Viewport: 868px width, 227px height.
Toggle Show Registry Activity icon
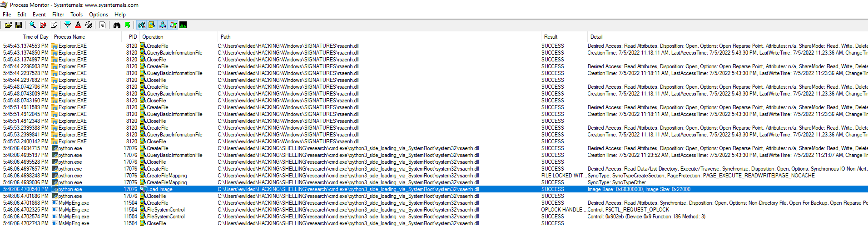(x=141, y=25)
